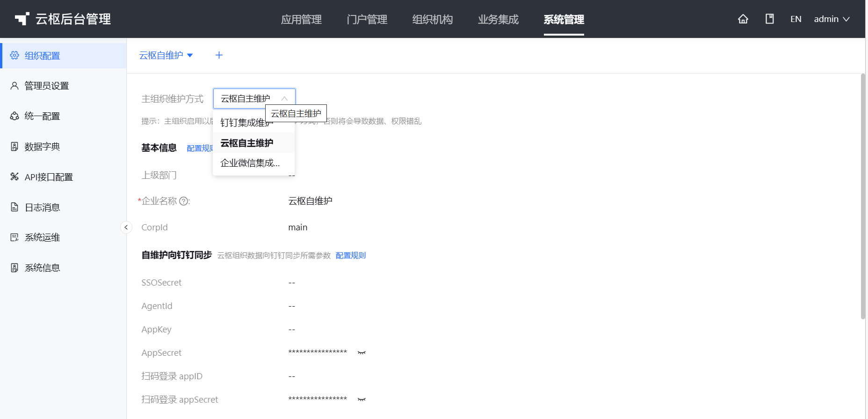Click the 主组织维护方式 select box
The height and width of the screenshot is (419, 868).
click(x=254, y=98)
